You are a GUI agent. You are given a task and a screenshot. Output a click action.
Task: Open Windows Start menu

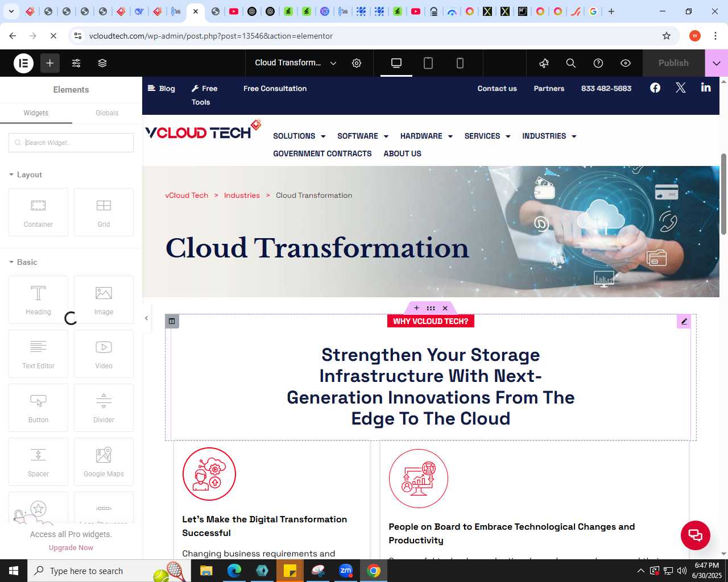14,571
